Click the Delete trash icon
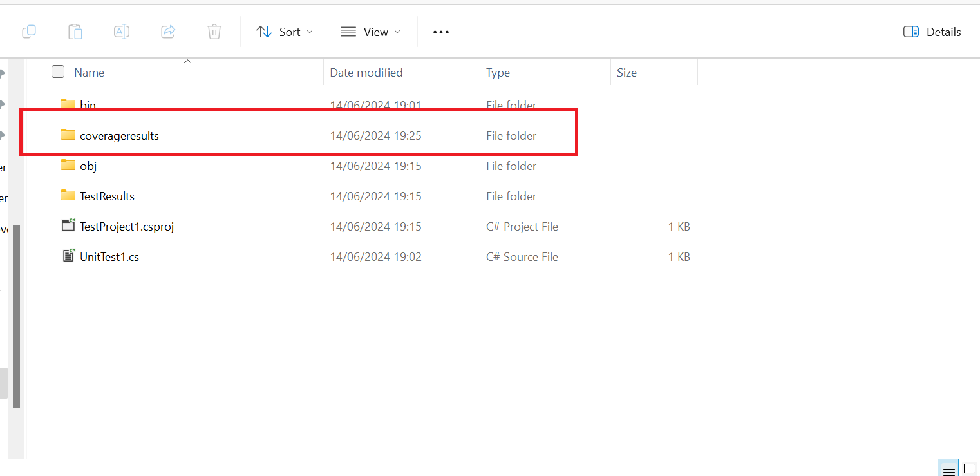Image resolution: width=980 pixels, height=476 pixels. 214,32
